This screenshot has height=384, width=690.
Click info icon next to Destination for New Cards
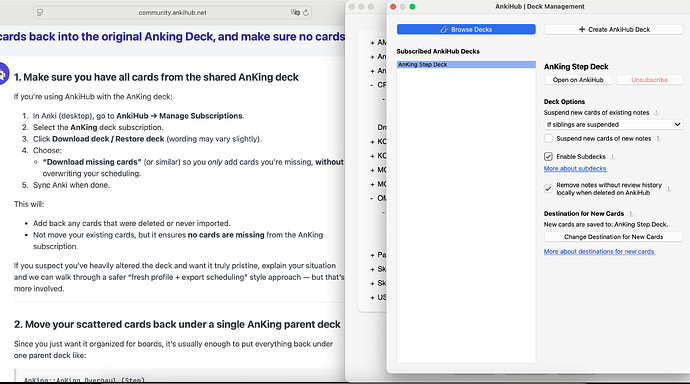630,214
